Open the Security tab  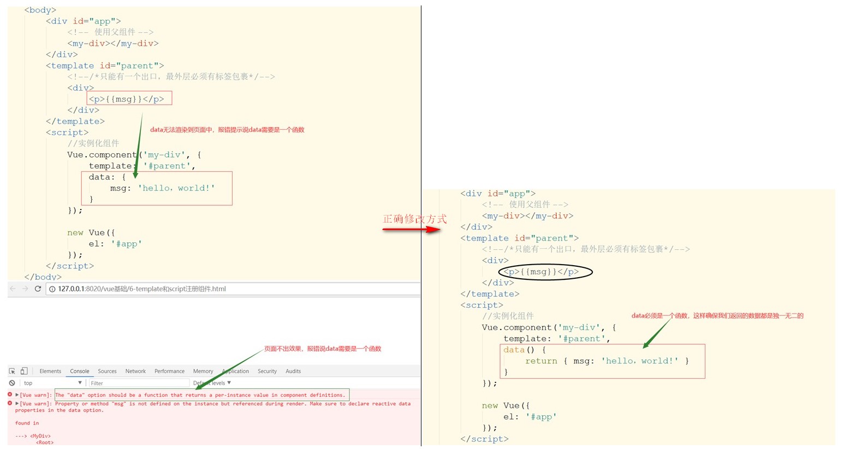click(x=267, y=371)
